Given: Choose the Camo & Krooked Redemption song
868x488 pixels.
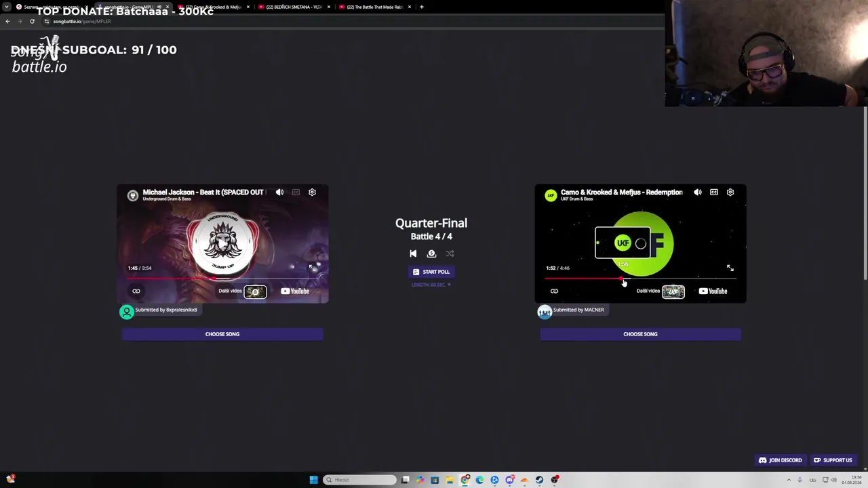Looking at the screenshot, I should point(640,334).
